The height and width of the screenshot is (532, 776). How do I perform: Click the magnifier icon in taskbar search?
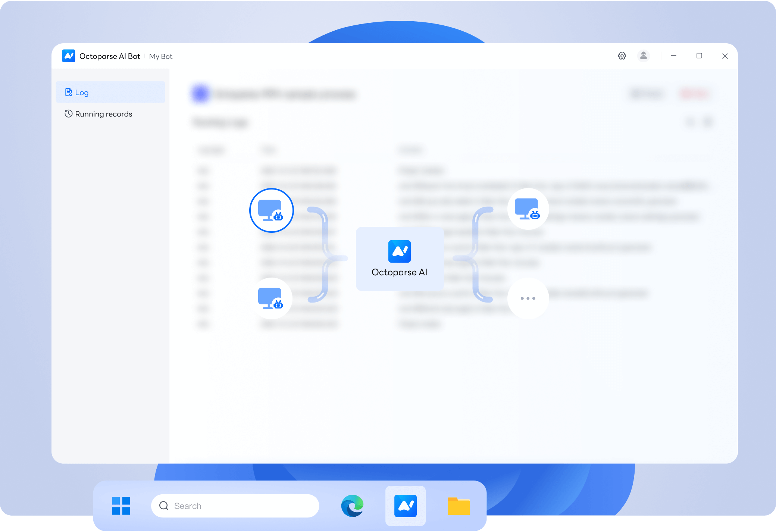164,506
